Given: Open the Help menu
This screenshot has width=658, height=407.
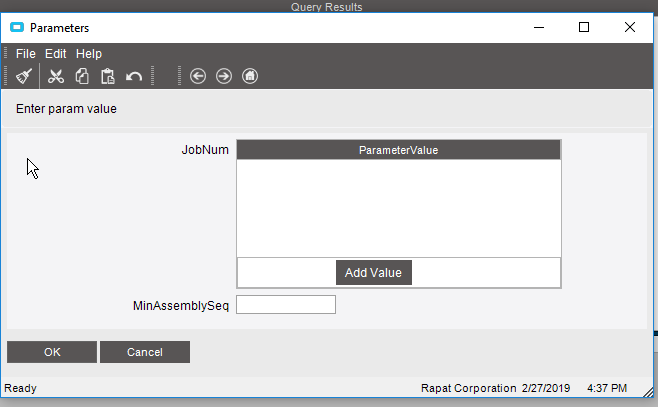Looking at the screenshot, I should point(89,53).
